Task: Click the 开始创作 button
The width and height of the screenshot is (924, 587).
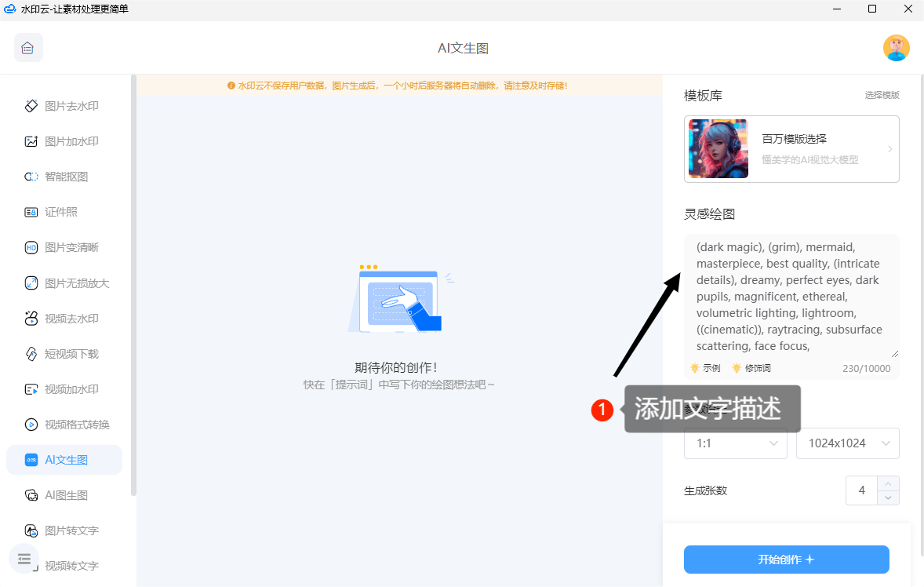Action: (786, 560)
